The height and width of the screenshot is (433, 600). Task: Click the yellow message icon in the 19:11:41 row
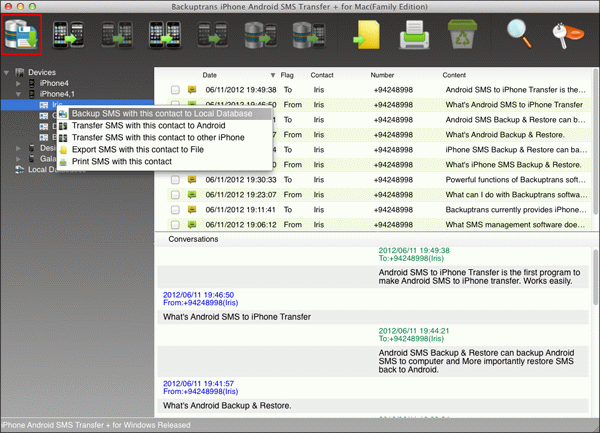[x=192, y=210]
